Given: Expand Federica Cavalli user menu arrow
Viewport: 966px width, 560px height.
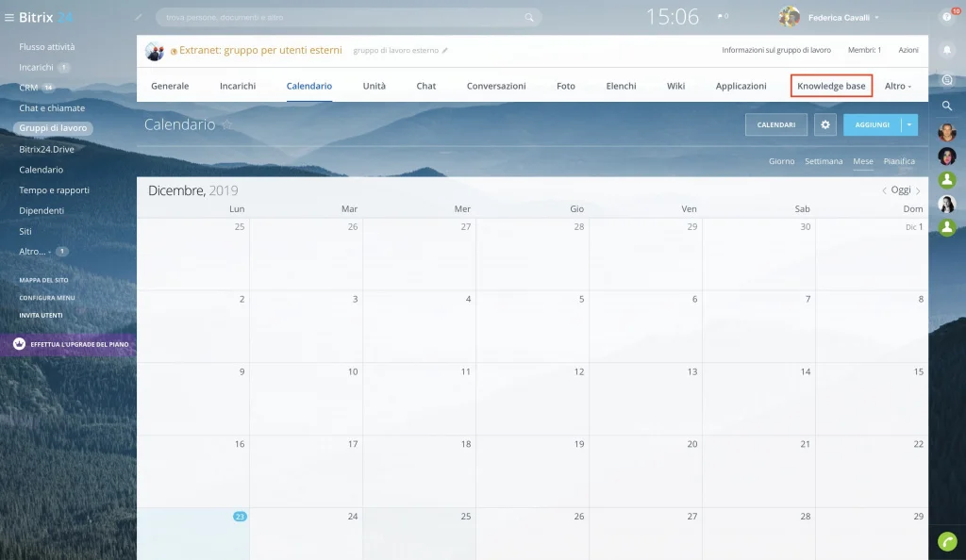Looking at the screenshot, I should tap(876, 18).
